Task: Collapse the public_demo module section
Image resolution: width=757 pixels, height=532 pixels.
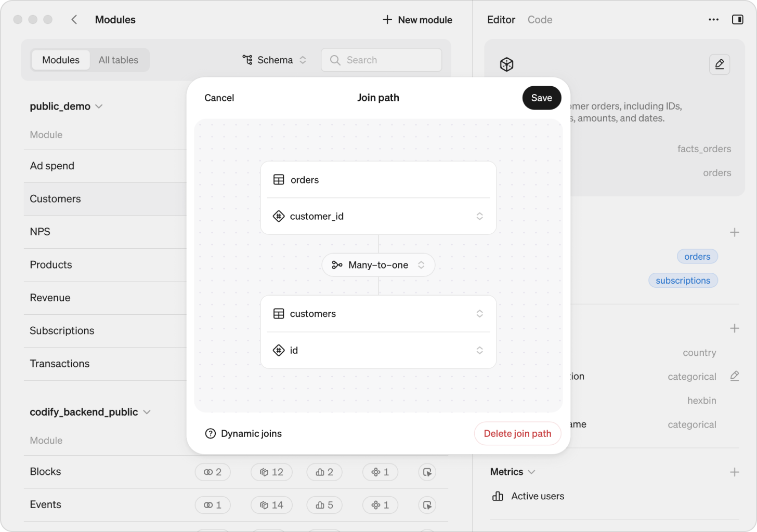Action: (x=99, y=106)
